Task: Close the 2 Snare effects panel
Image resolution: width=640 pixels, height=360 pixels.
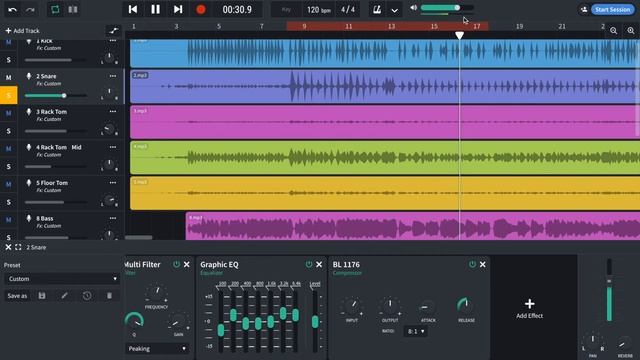Action: click(x=8, y=247)
